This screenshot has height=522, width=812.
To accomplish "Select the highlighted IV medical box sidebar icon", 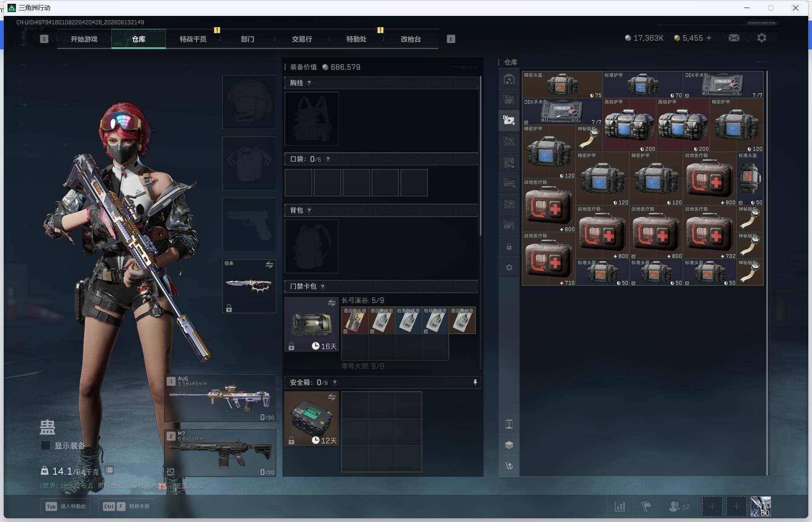I will (509, 121).
